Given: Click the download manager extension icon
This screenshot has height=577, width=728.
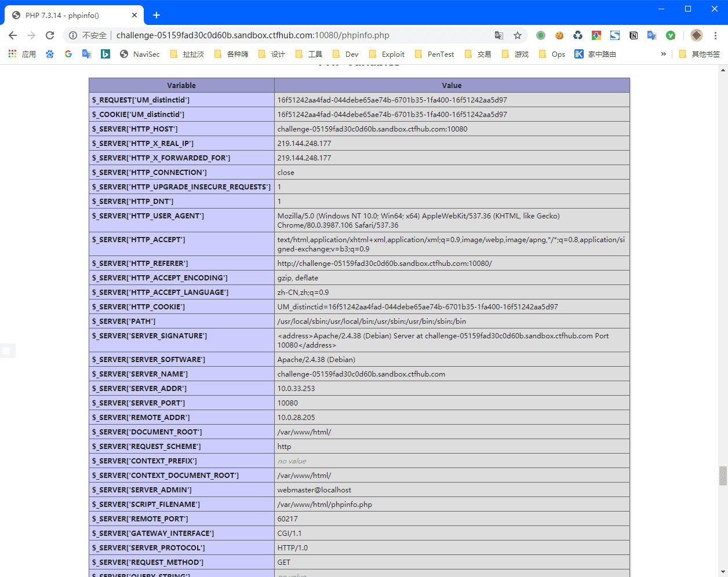Looking at the screenshot, I should pyautogui.click(x=596, y=35).
